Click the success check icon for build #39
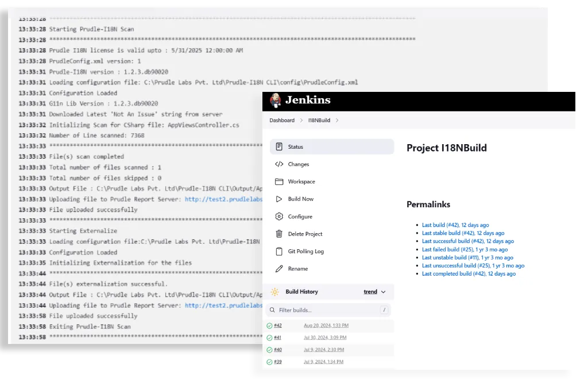The image size is (588, 379). [269, 362]
